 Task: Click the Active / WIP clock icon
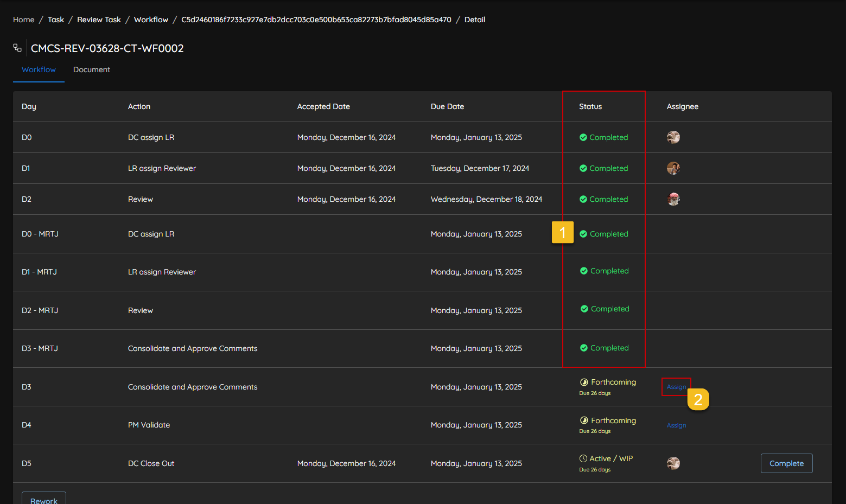click(583, 458)
